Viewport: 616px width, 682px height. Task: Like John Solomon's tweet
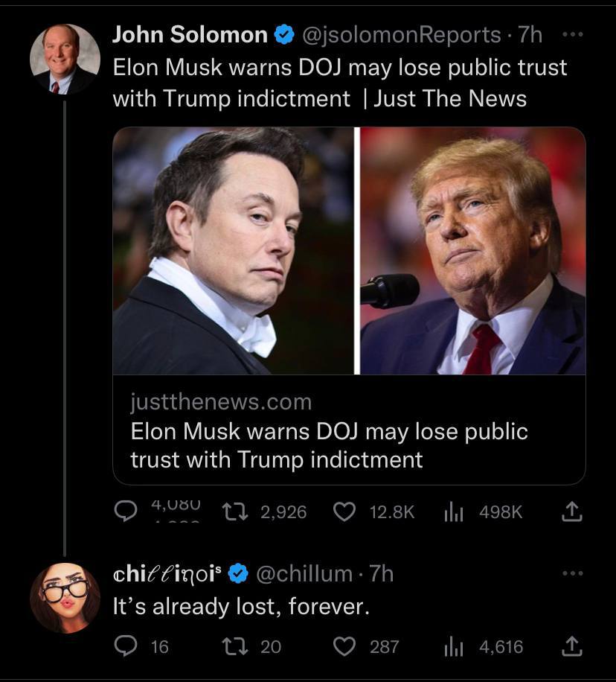point(344,512)
